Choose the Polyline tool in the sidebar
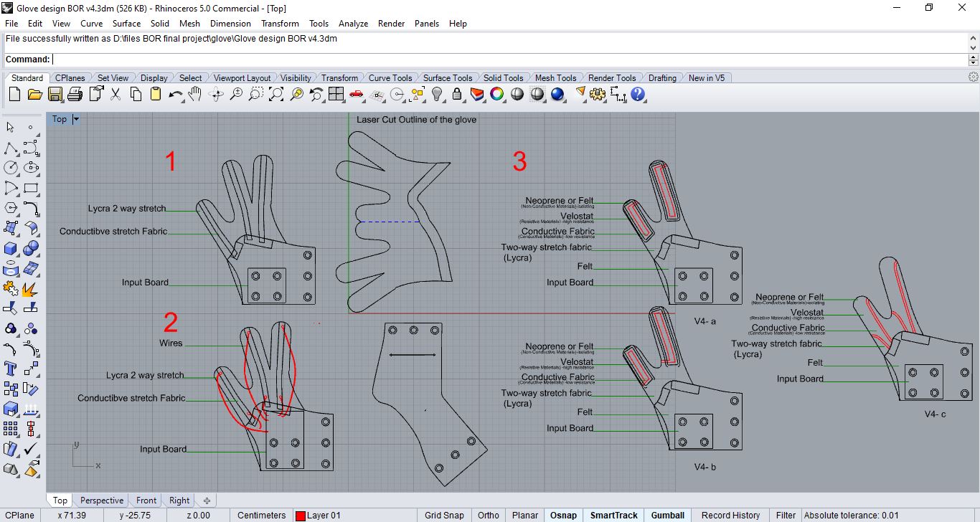 point(11,148)
